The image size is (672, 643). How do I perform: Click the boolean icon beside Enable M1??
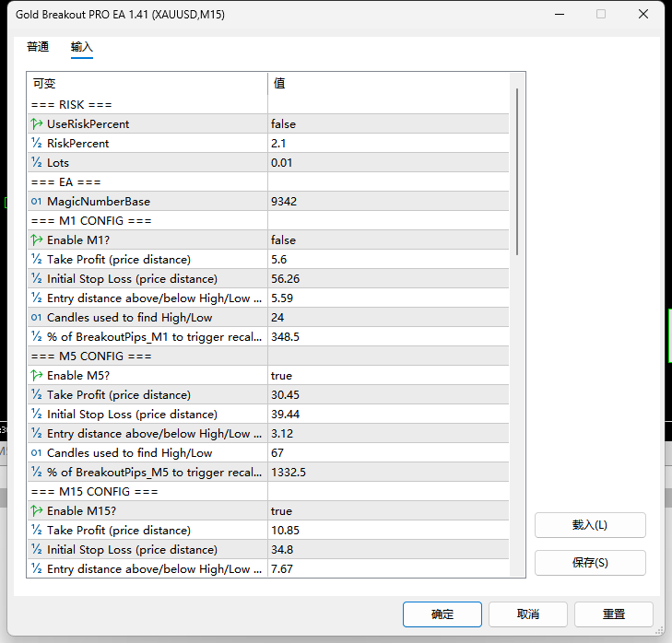pos(37,240)
